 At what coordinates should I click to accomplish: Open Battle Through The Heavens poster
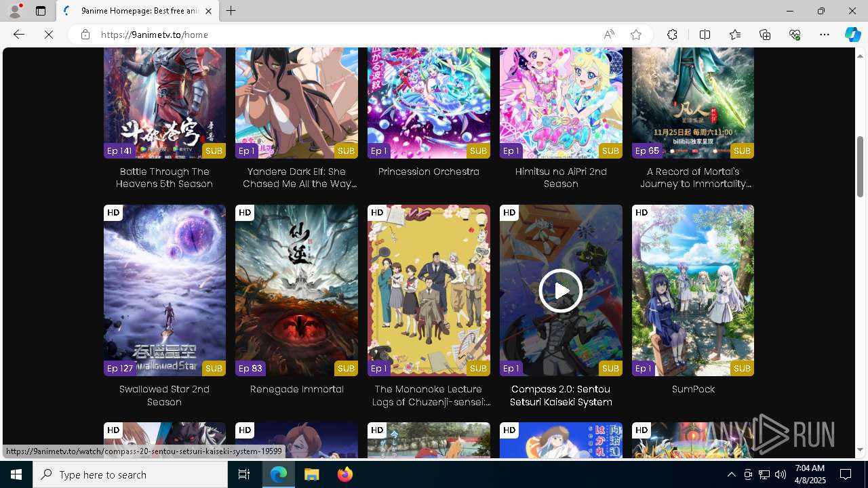click(165, 103)
